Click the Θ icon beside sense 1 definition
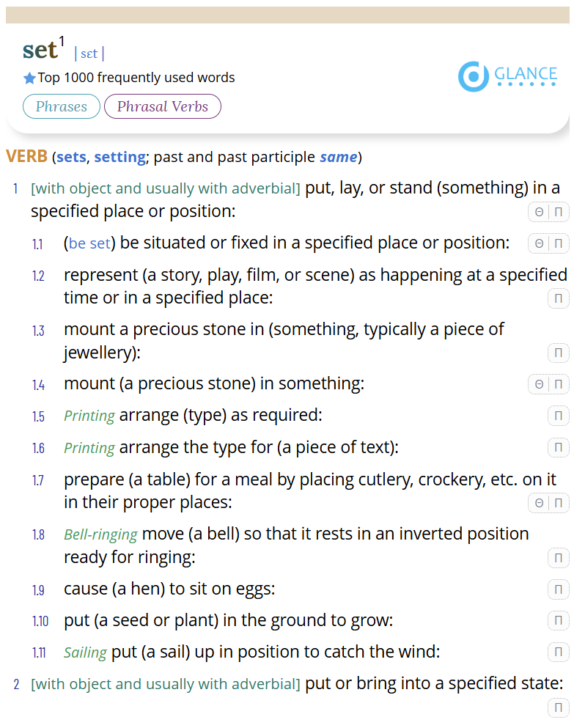 coord(539,212)
